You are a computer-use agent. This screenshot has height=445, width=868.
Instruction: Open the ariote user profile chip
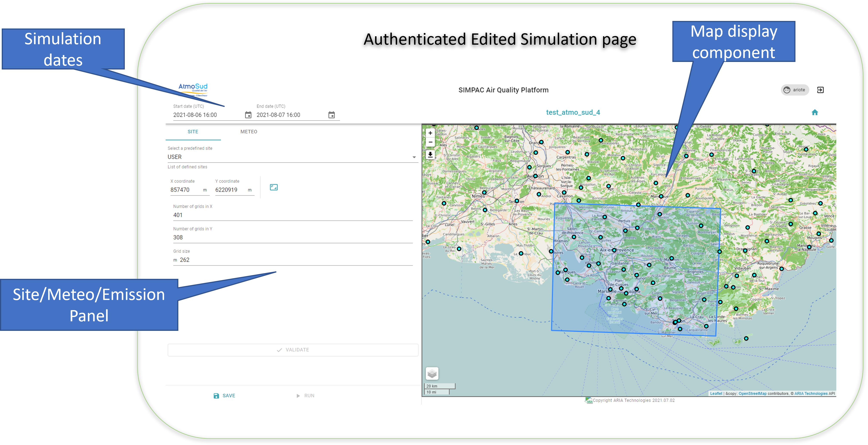coord(795,90)
